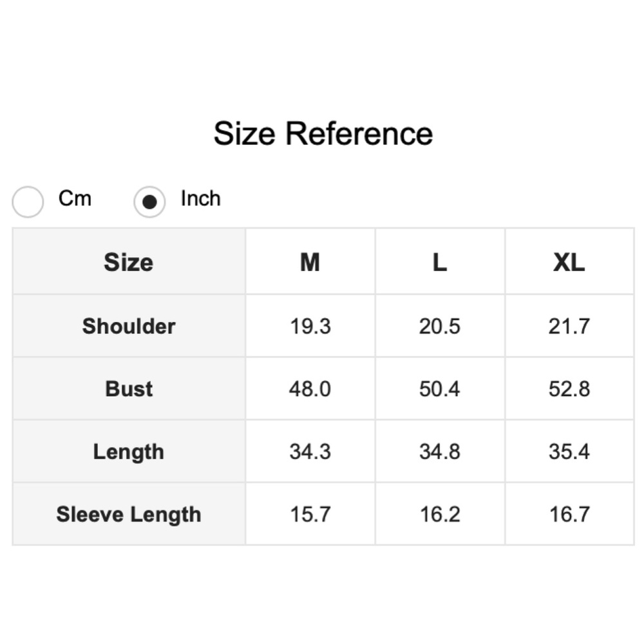Click the Size Reference heading
The height and width of the screenshot is (644, 644).
click(323, 134)
